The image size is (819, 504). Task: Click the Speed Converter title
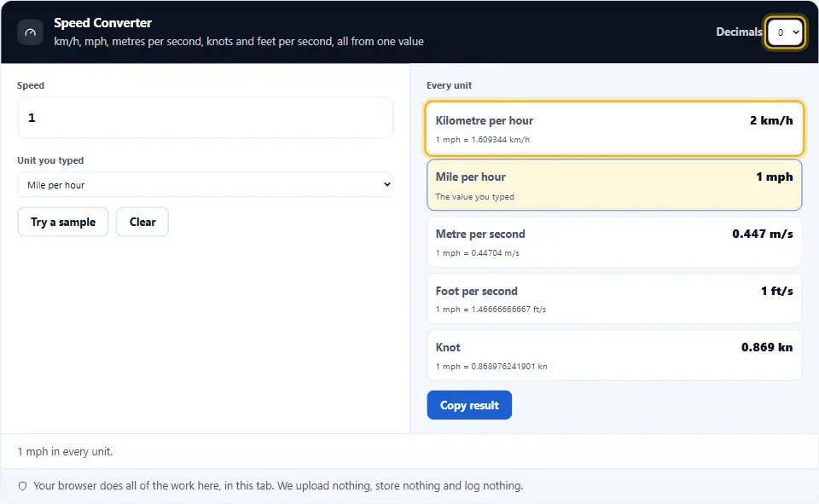103,23
